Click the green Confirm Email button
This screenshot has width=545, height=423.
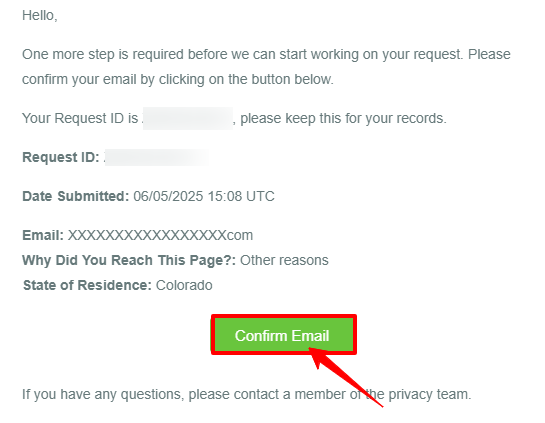[284, 335]
